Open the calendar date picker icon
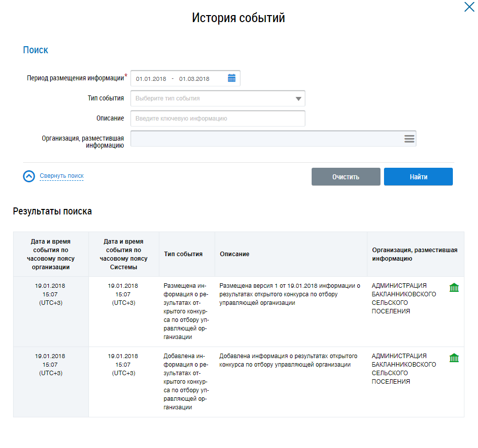478x448 pixels. (x=232, y=78)
